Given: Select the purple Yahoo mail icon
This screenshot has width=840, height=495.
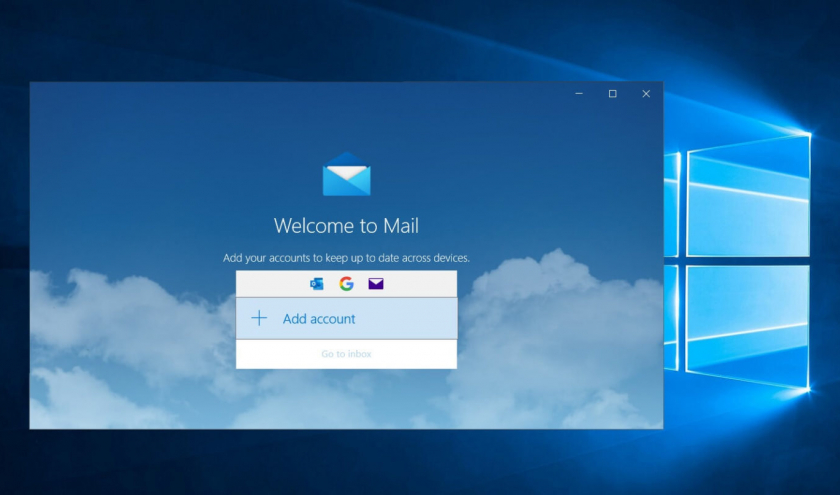Looking at the screenshot, I should [376, 284].
